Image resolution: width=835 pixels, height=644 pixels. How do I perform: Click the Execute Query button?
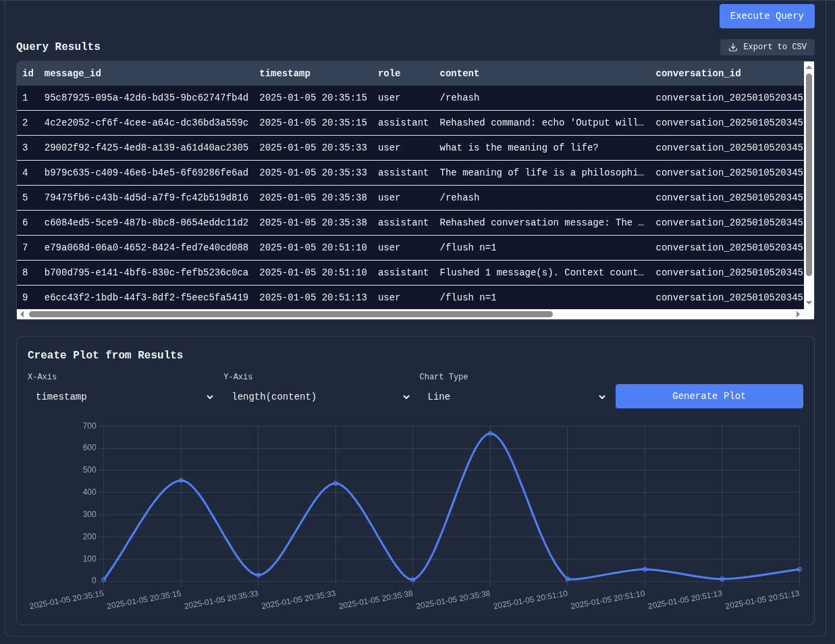coord(767,16)
